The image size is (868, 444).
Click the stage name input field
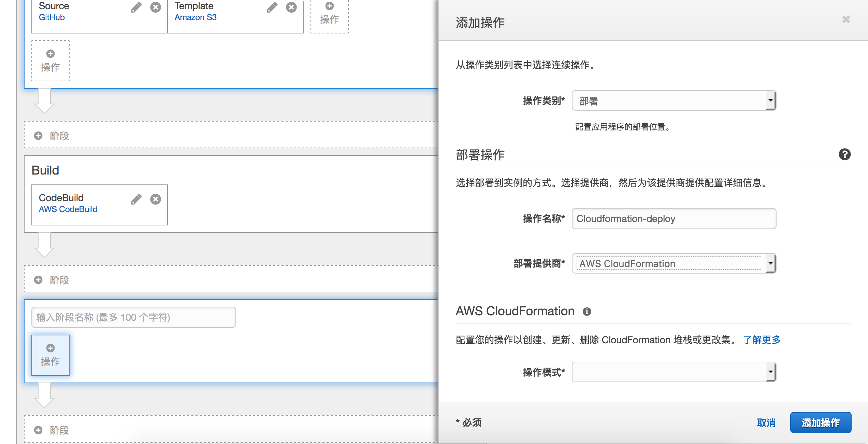pyautogui.click(x=133, y=317)
